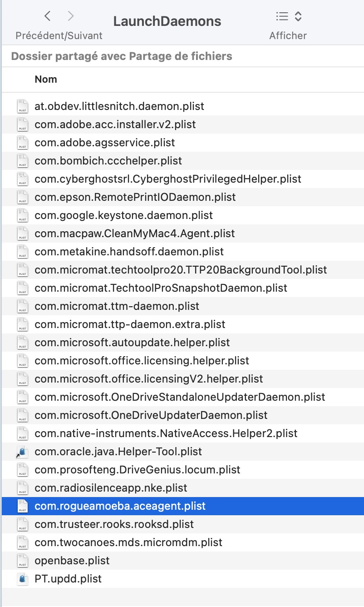Select com.trusteer.rooks.rooksd.plist file
Viewport: 364px width, 607px height.
pos(114,524)
